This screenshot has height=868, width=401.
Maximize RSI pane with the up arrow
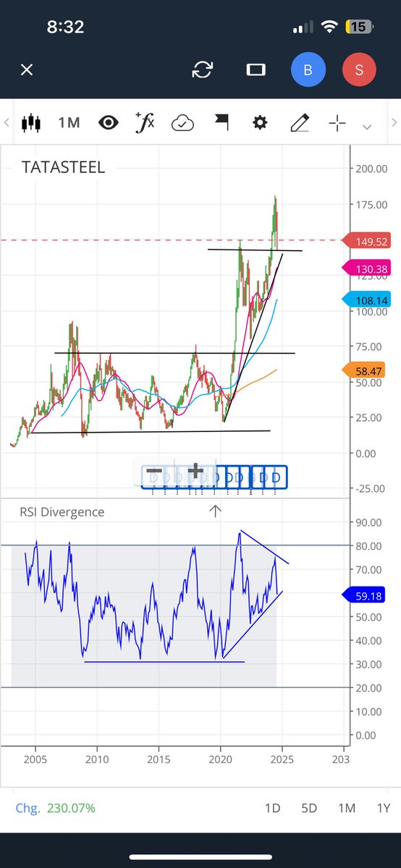(215, 511)
